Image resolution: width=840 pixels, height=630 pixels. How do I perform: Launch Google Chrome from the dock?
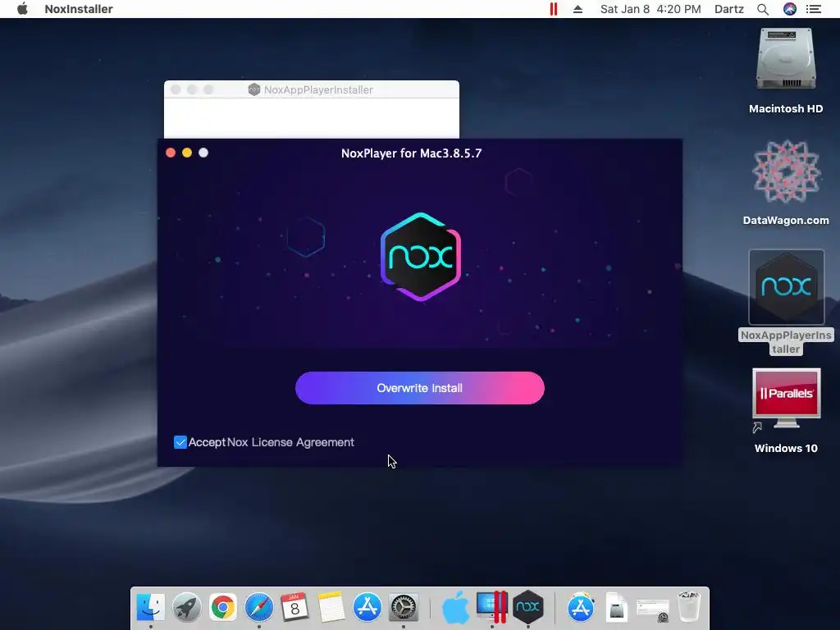coord(223,608)
